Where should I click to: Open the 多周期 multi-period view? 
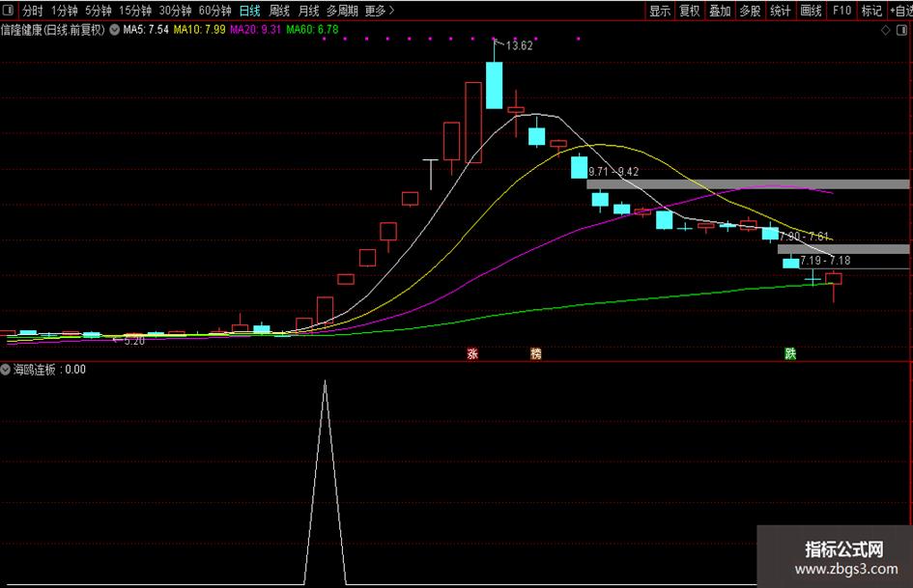[342, 11]
